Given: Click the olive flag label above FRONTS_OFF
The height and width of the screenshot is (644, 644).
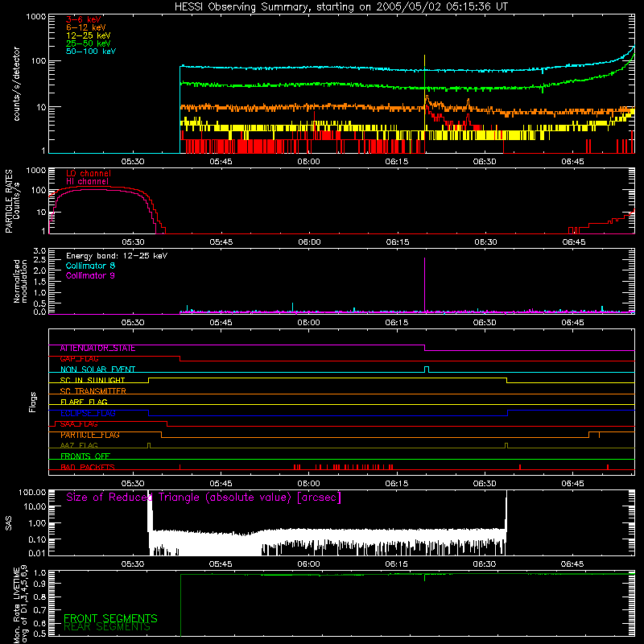Looking at the screenshot, I should pos(79,446).
